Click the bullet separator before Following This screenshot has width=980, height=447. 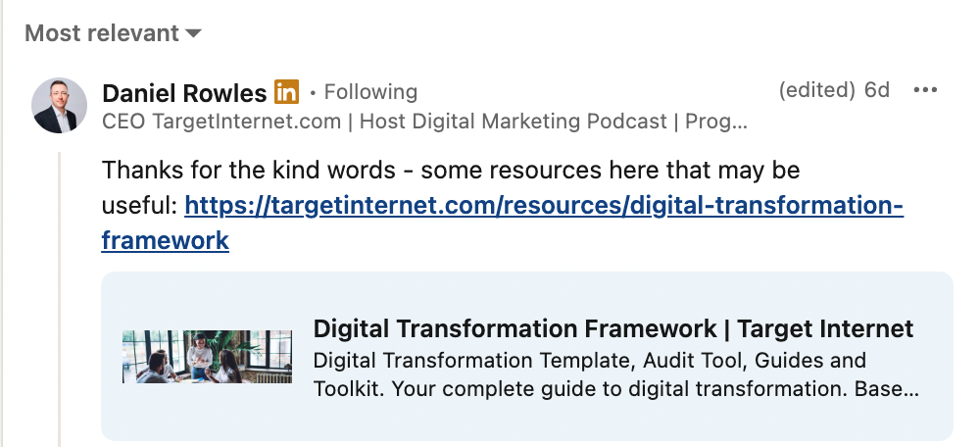pyautogui.click(x=313, y=92)
